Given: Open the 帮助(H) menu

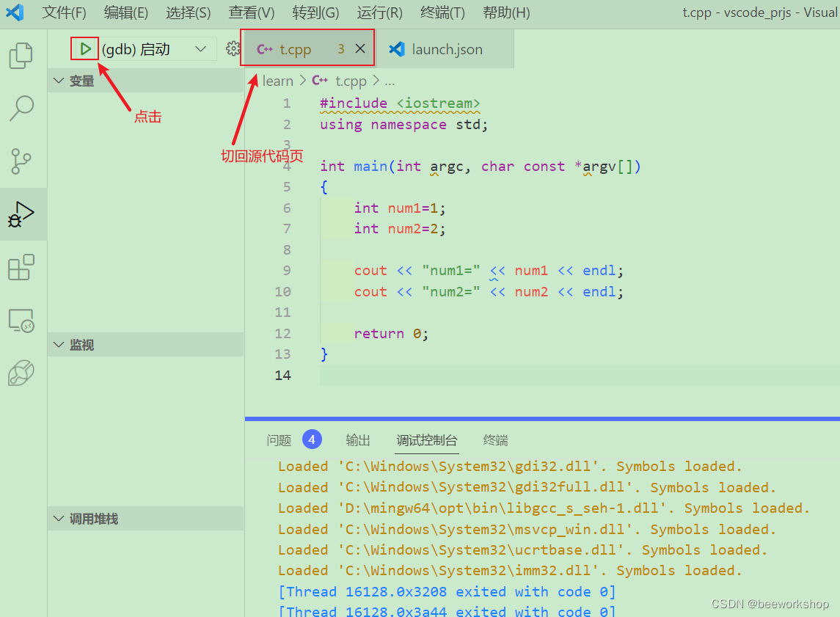Looking at the screenshot, I should pos(506,12).
